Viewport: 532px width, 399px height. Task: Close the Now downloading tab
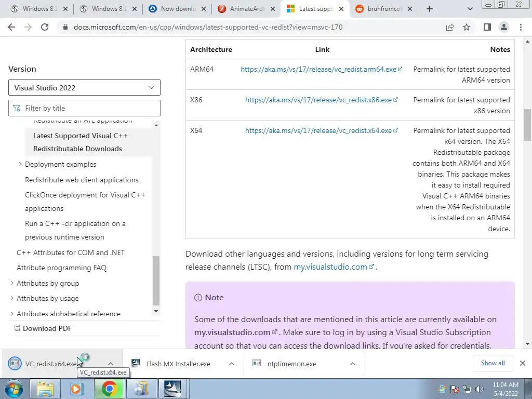pyautogui.click(x=204, y=9)
